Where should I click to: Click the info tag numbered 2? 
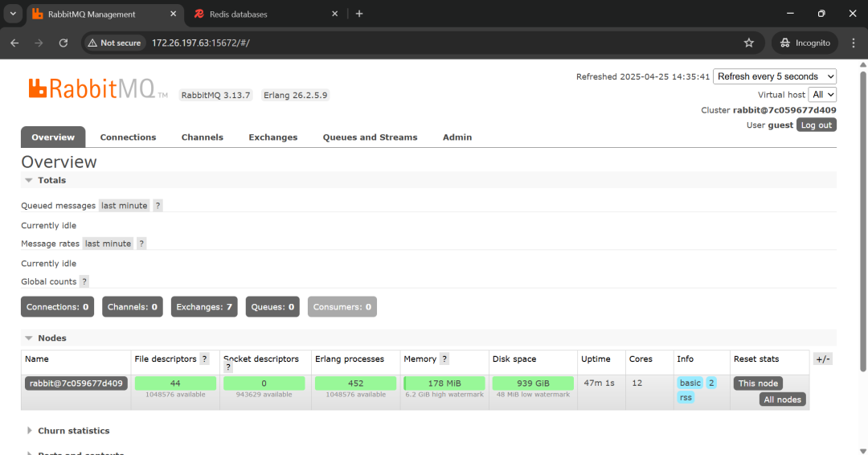[x=711, y=383]
